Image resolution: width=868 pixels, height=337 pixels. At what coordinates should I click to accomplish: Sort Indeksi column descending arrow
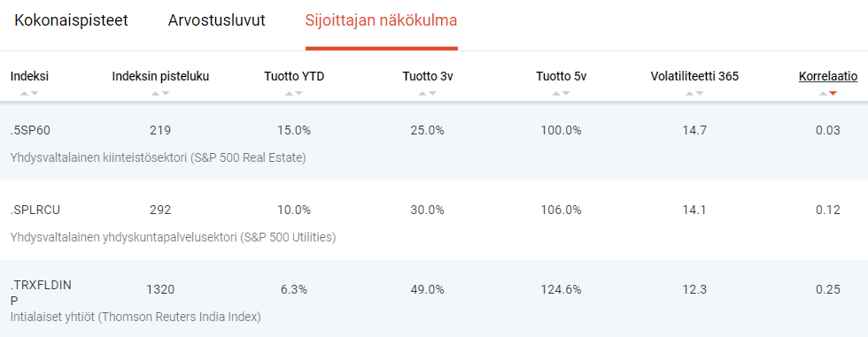point(35,94)
